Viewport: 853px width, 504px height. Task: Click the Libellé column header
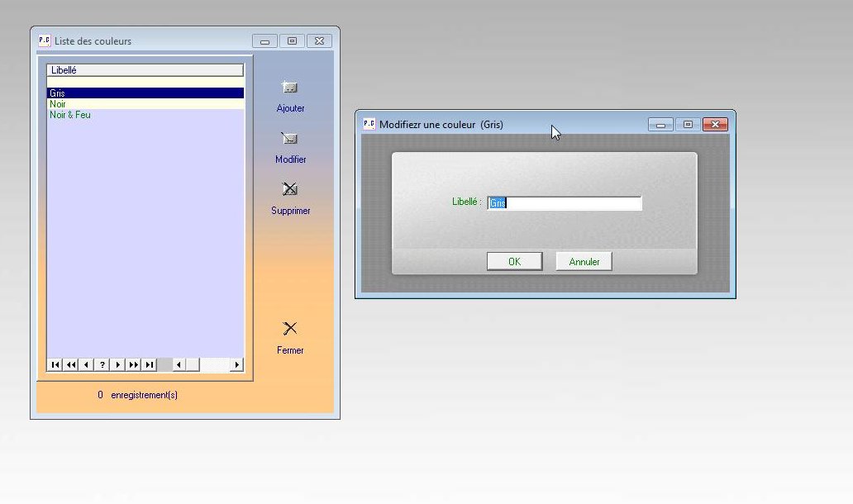point(145,70)
